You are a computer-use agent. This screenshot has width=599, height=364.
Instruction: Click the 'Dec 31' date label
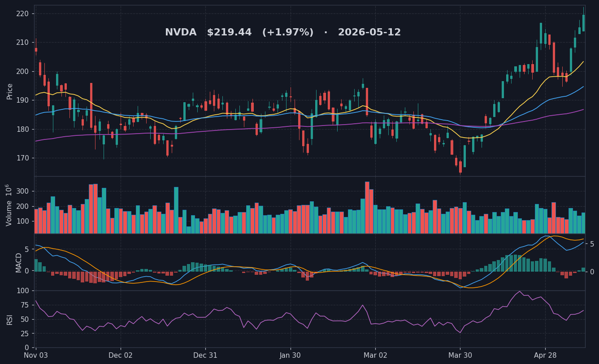coord(205,355)
